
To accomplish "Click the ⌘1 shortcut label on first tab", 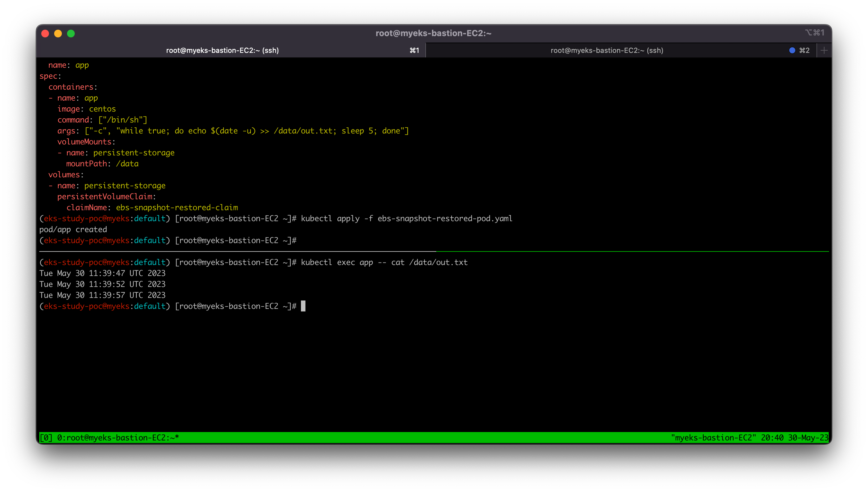I will [414, 50].
